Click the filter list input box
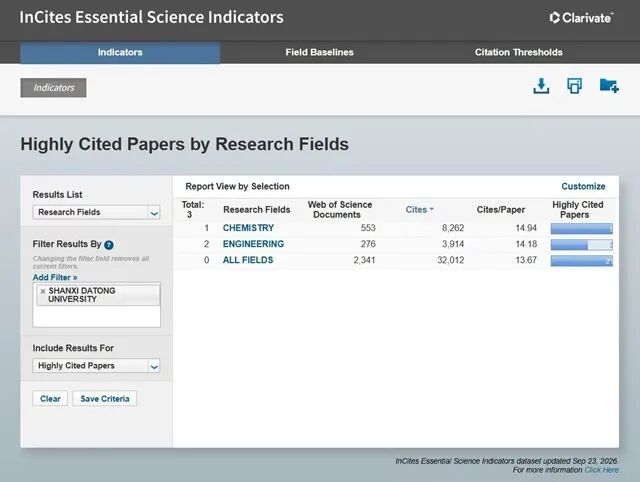Viewport: 640px width, 482px height. pyautogui.click(x=96, y=305)
